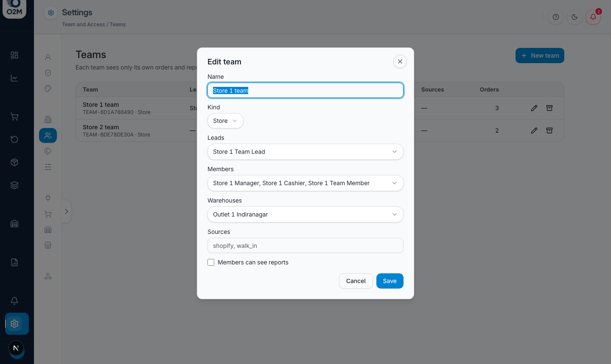Click the Store 2 team name text
The height and width of the screenshot is (364, 611).
pos(101,127)
